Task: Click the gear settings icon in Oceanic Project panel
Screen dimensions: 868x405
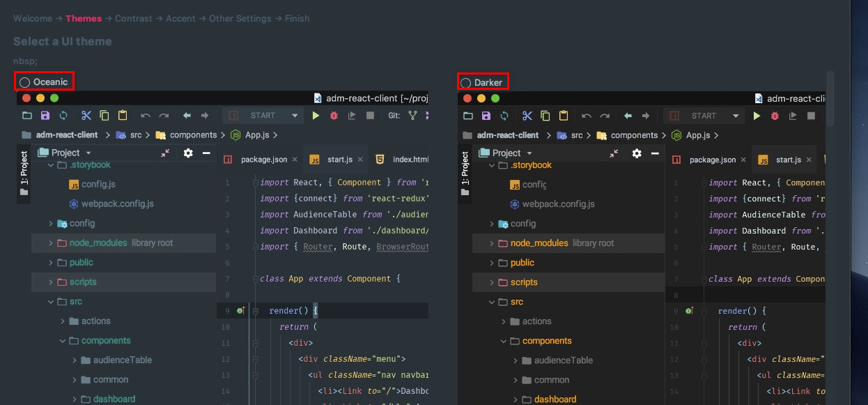Action: [188, 153]
